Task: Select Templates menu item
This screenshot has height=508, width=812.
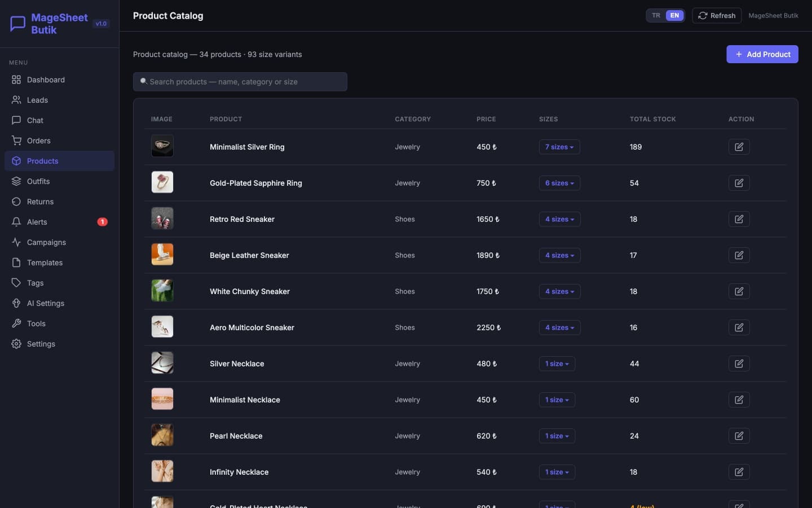Action: tap(59, 262)
